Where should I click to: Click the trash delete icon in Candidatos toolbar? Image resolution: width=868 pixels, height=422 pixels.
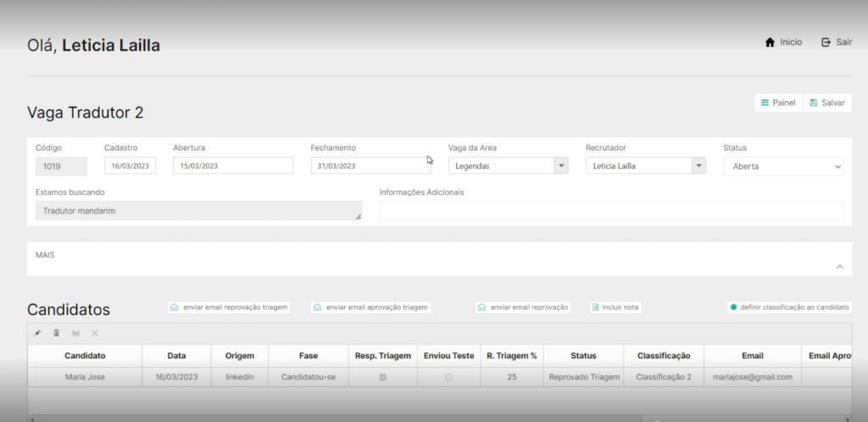57,333
